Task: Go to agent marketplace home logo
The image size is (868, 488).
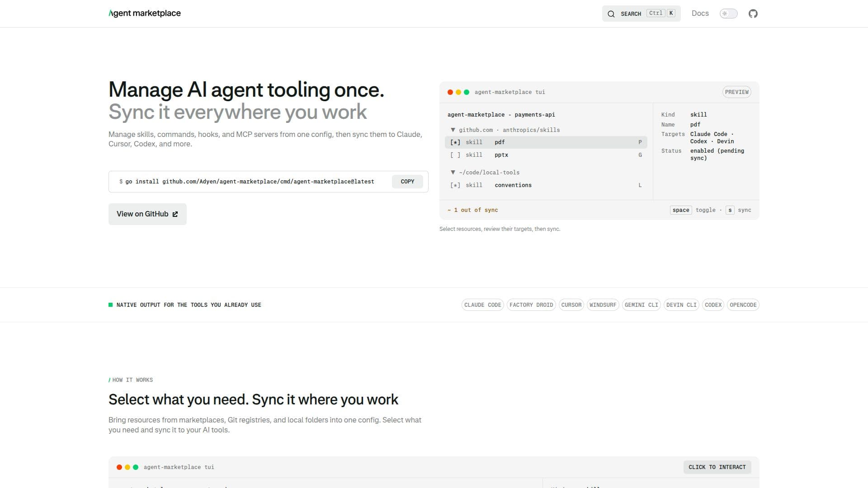Action: point(145,14)
